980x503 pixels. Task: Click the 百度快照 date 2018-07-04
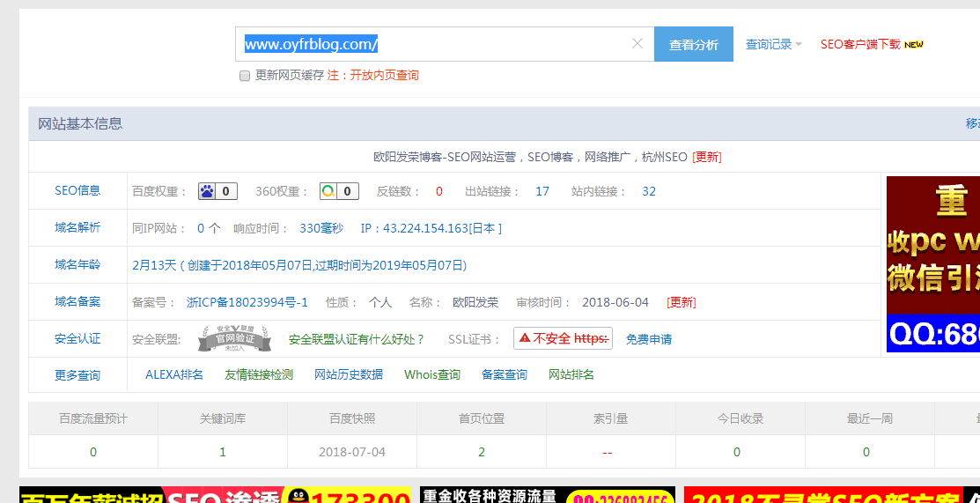pos(352,452)
